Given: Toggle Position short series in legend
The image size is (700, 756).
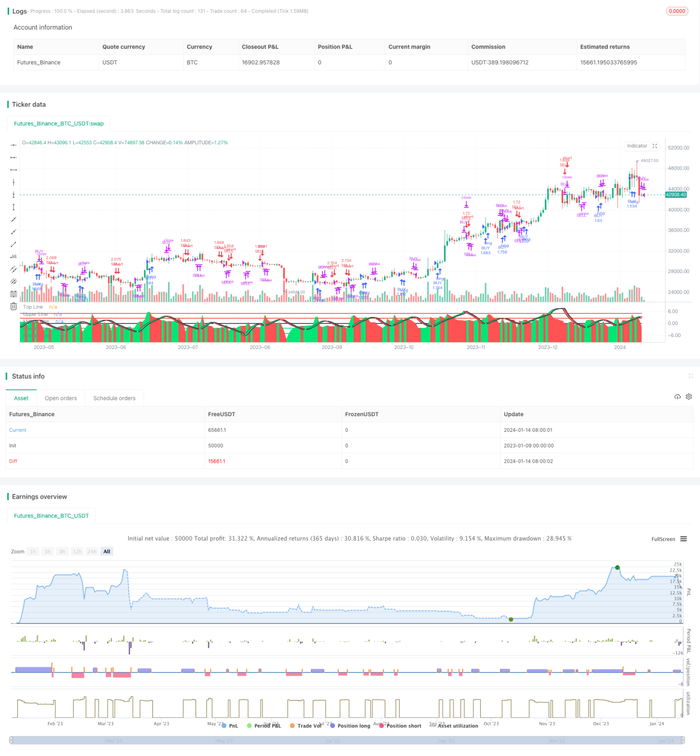Looking at the screenshot, I should [x=400, y=726].
